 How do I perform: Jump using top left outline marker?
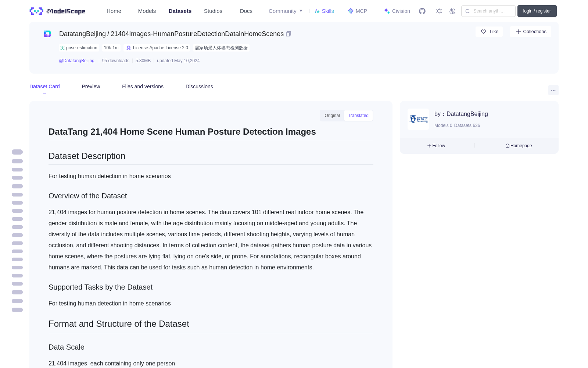click(x=17, y=152)
